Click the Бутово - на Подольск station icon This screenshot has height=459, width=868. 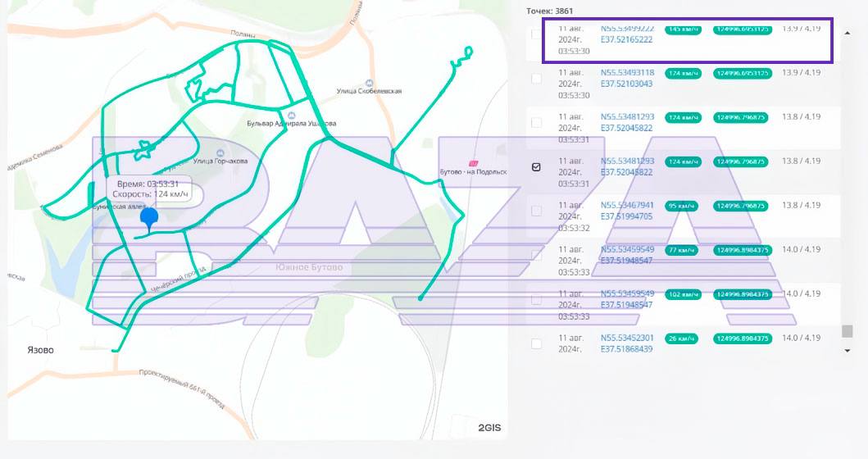(471, 163)
